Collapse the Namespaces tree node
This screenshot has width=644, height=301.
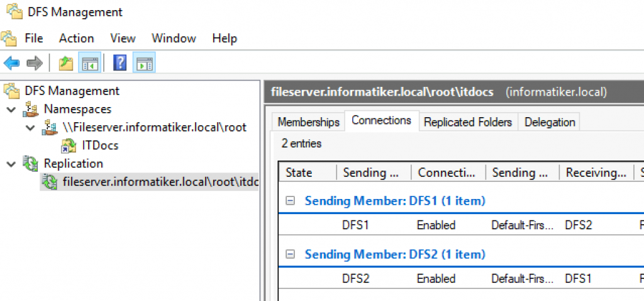coord(11,110)
